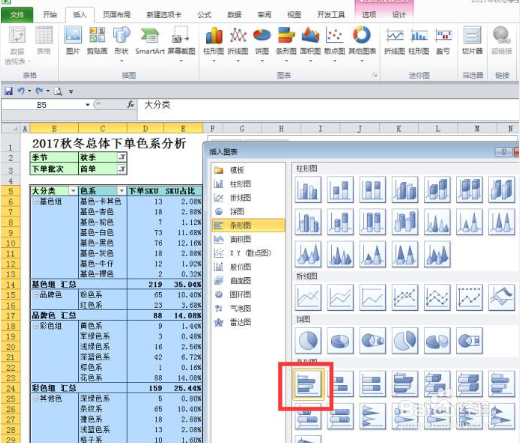The width and height of the screenshot is (521, 443).
Task: Select the basic Line chart thumbnail
Action: [308, 297]
